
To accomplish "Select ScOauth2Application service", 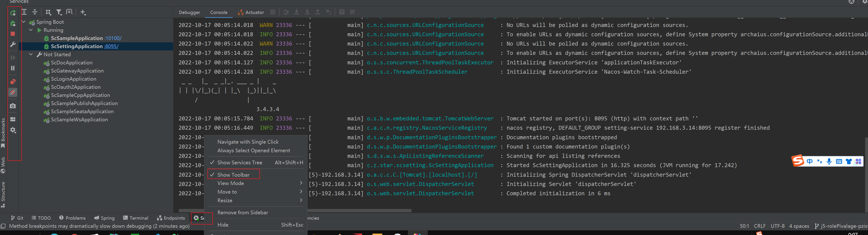I will [x=75, y=87].
